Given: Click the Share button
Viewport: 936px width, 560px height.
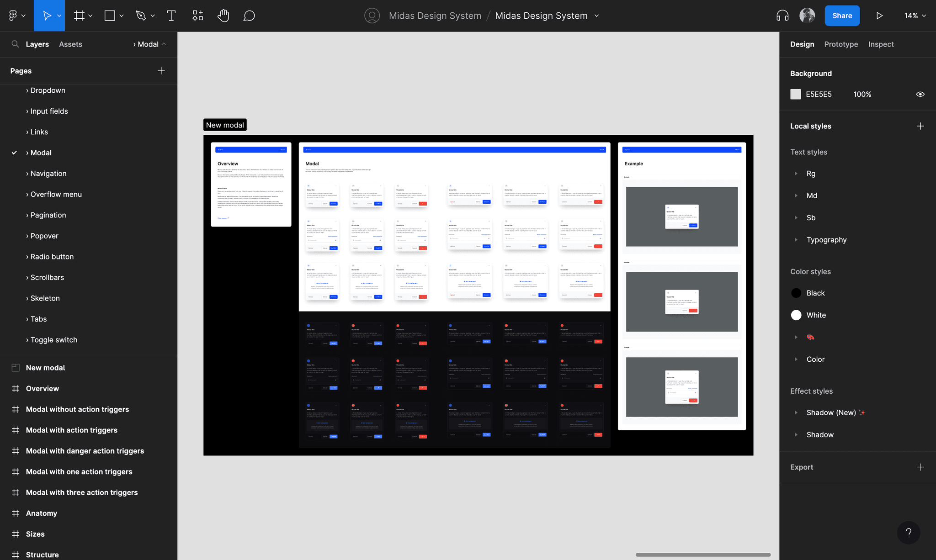Looking at the screenshot, I should [x=842, y=16].
